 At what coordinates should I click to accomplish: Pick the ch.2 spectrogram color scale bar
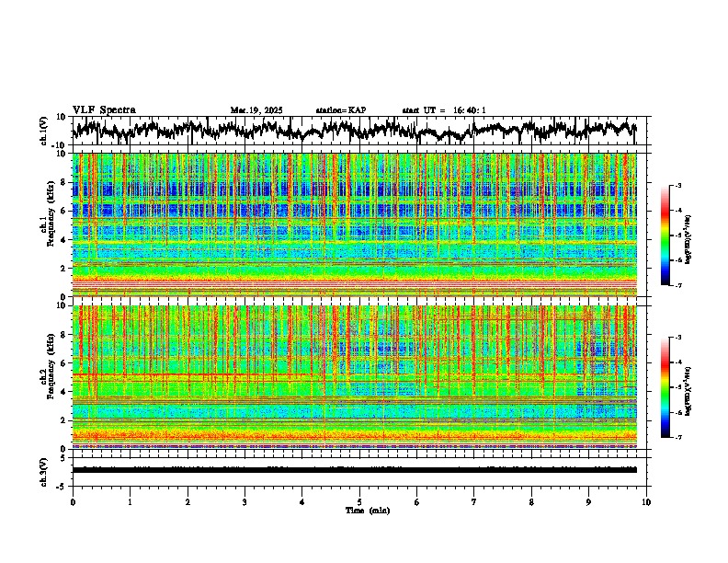click(x=665, y=387)
